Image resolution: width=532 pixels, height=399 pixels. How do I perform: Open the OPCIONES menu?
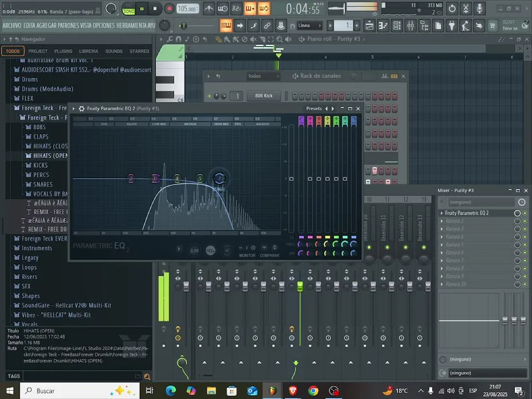[104, 25]
